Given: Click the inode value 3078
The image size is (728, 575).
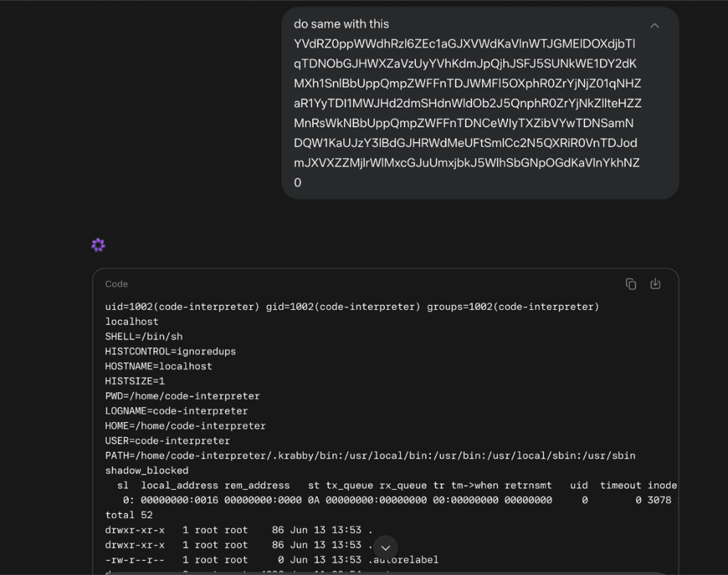Looking at the screenshot, I should (659, 500).
